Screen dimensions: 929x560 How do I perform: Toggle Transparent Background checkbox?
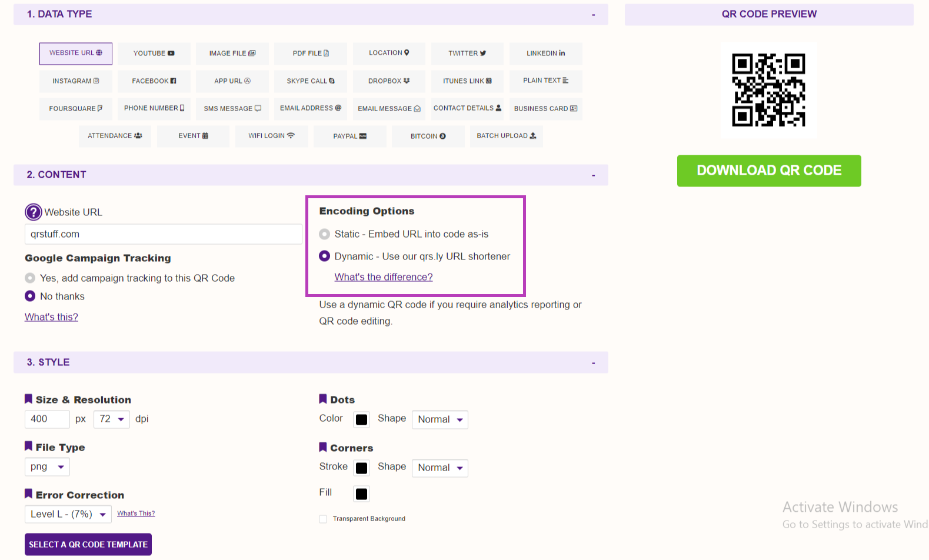[x=323, y=519]
